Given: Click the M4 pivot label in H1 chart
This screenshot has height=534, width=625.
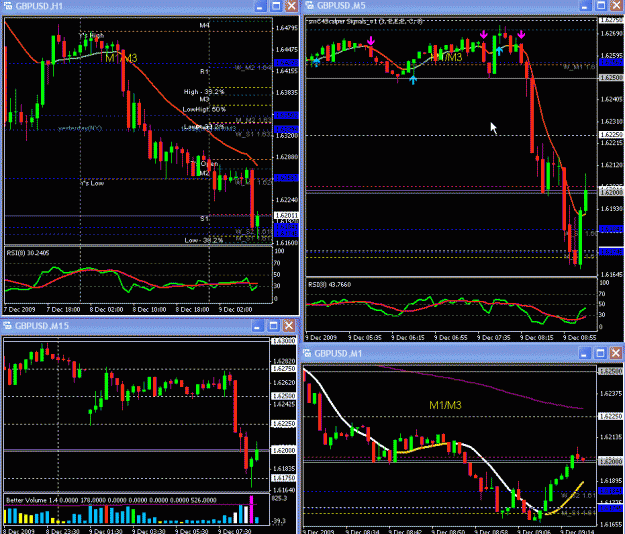Looking at the screenshot, I should [204, 25].
